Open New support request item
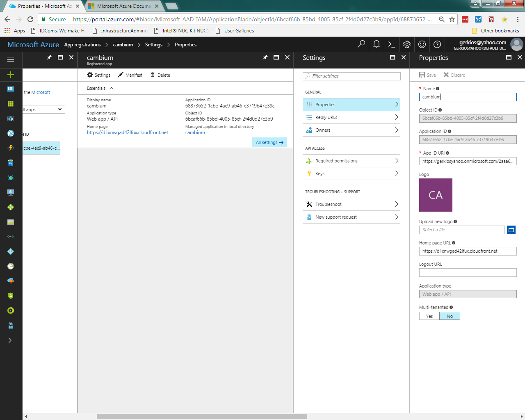This screenshot has width=525, height=420. click(352, 217)
